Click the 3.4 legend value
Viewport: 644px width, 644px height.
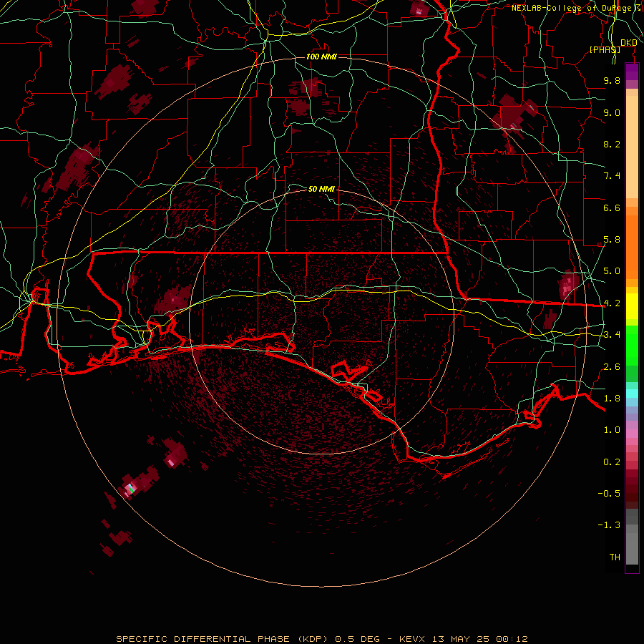click(612, 335)
